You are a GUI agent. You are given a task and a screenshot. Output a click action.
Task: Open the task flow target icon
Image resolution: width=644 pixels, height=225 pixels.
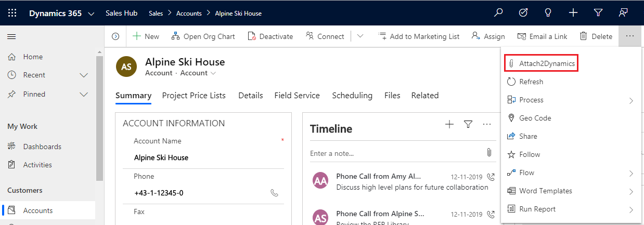(523, 13)
